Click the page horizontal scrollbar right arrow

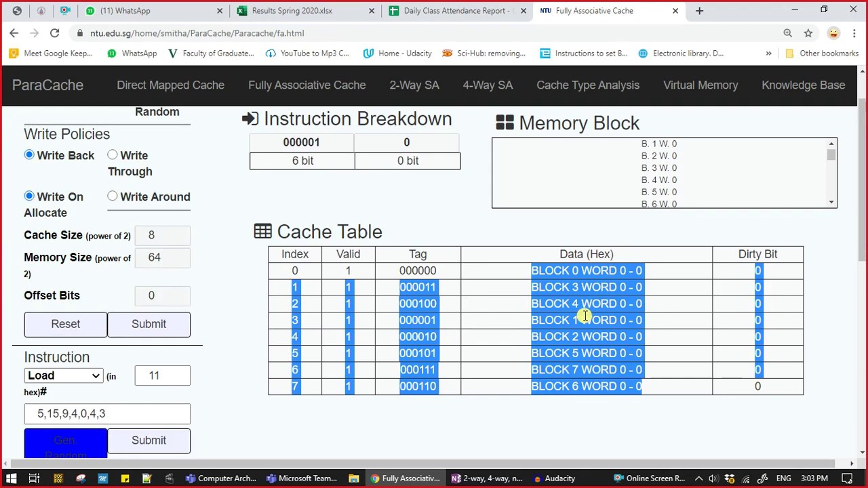852,464
